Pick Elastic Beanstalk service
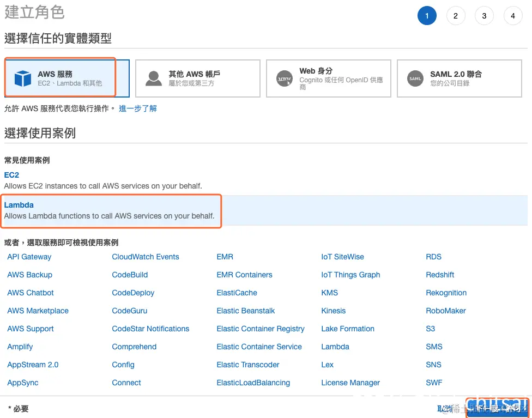The image size is (532, 418). tap(246, 311)
